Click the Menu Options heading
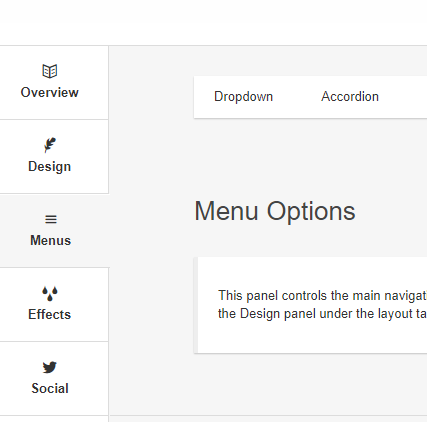 click(x=275, y=211)
